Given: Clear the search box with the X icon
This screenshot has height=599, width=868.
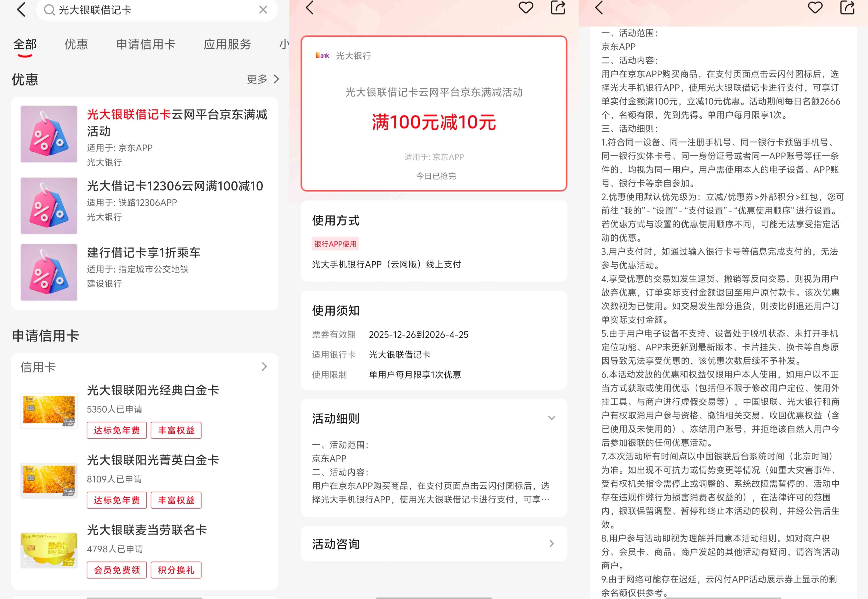Looking at the screenshot, I should click(x=263, y=10).
